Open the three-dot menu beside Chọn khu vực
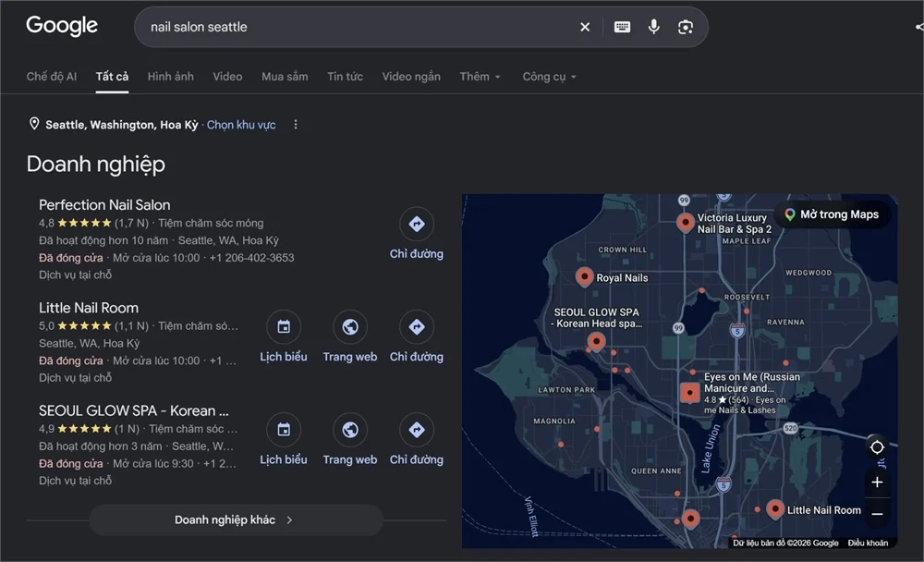The height and width of the screenshot is (562, 924). [x=296, y=125]
